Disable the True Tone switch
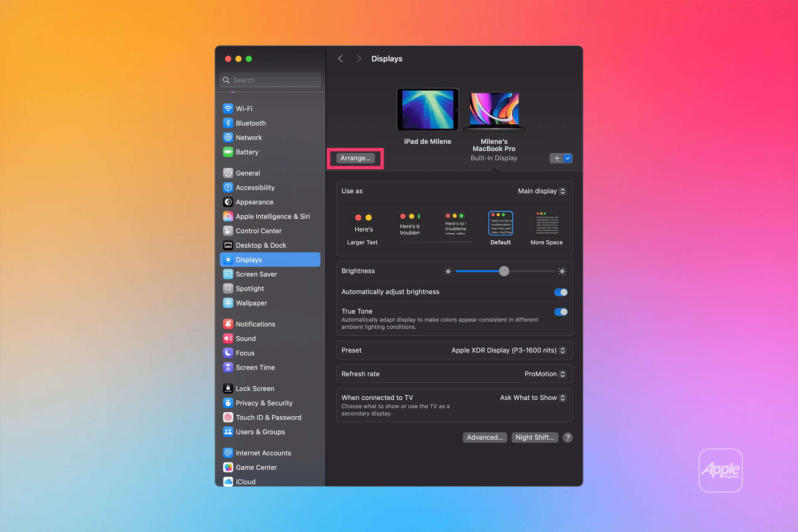The height and width of the screenshot is (532, 798). [x=561, y=312]
